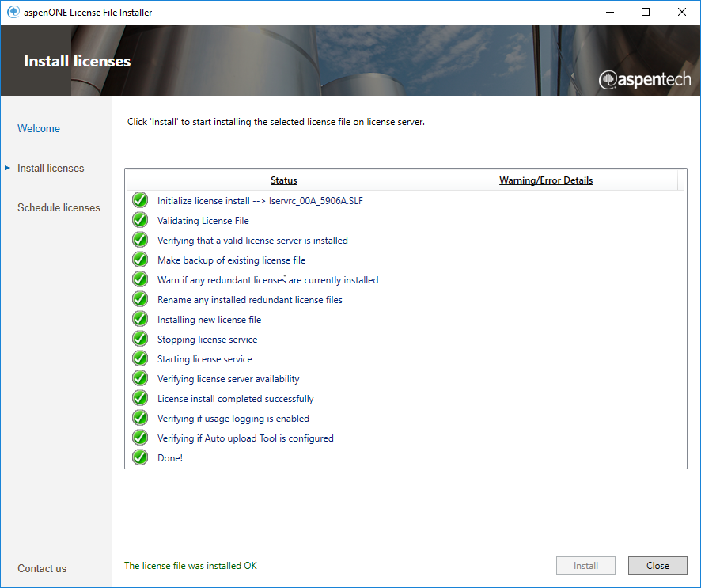
Task: Click the checkmark beside License install completed successfully
Action: tap(140, 398)
